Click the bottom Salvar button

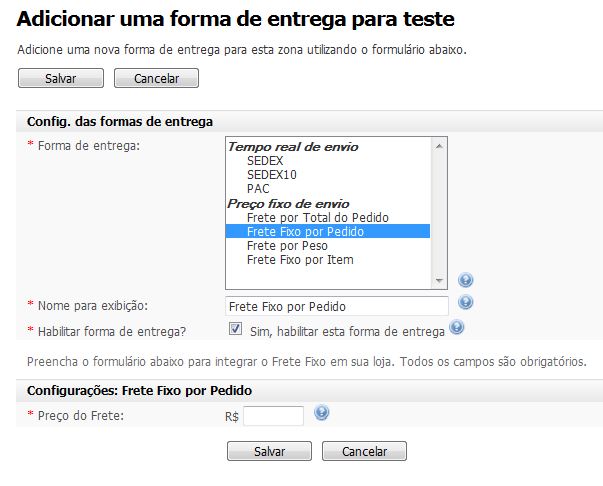pyautogui.click(x=269, y=451)
